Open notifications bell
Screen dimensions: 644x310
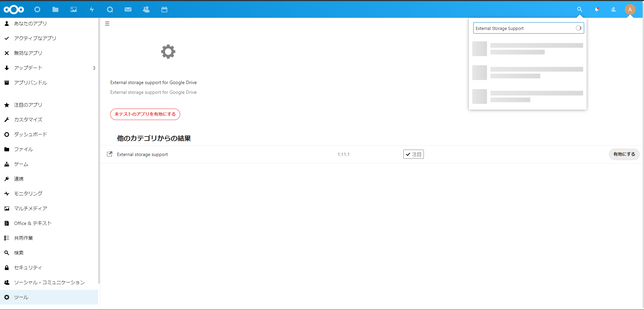(597, 9)
